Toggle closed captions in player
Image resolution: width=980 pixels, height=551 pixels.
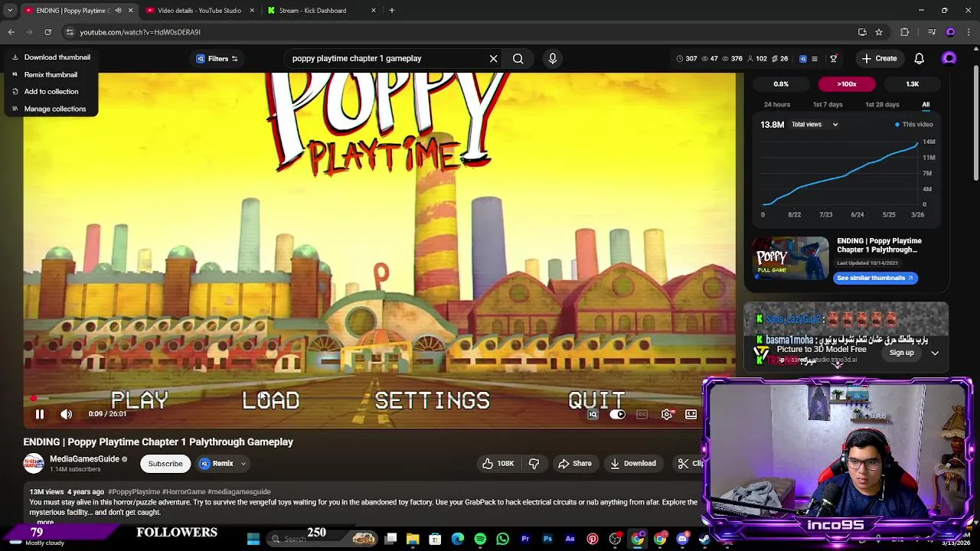[x=642, y=414]
